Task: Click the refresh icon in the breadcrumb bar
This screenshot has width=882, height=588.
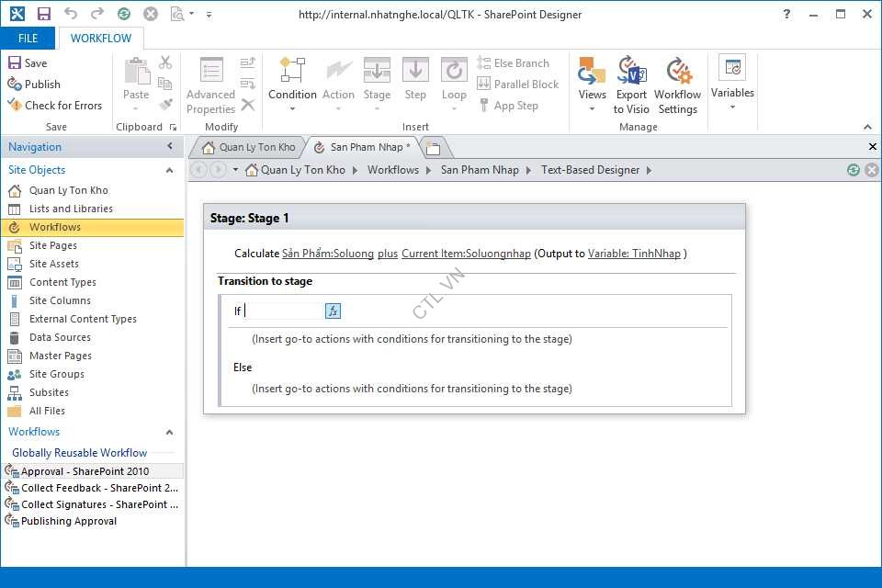Action: click(x=854, y=170)
